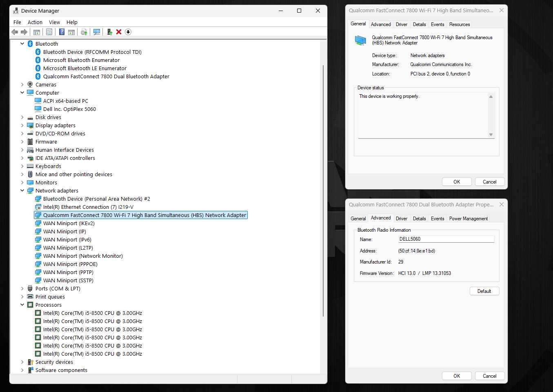Click the Processors category chip icon
Viewport: 553px width, 392px height.
pos(30,305)
